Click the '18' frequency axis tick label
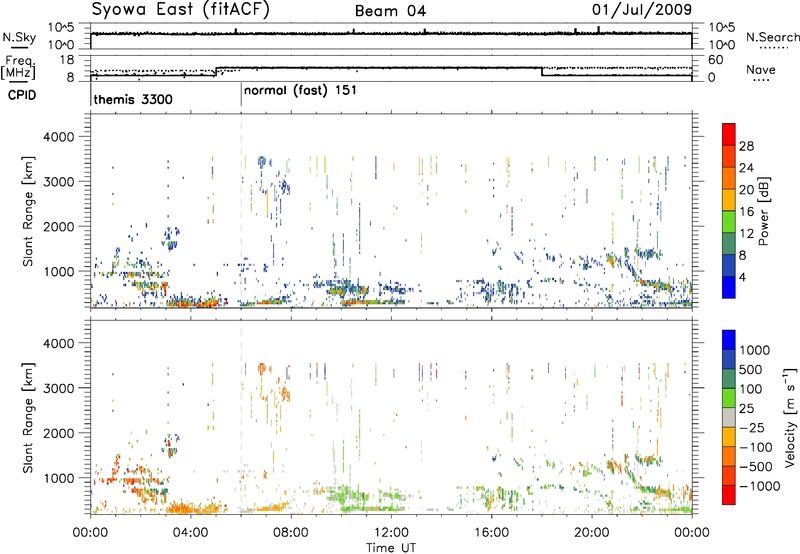 pos(67,60)
